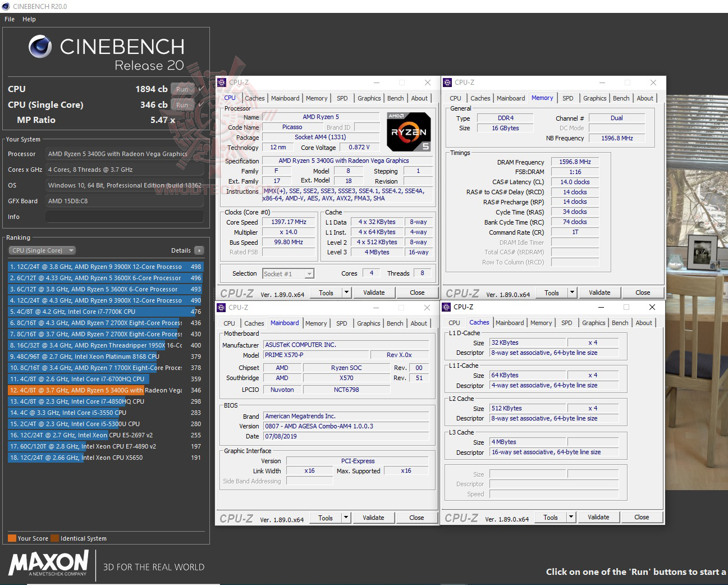Click the title icon of the Caches CPU-Z window
This screenshot has height=585, width=728.
(447, 307)
